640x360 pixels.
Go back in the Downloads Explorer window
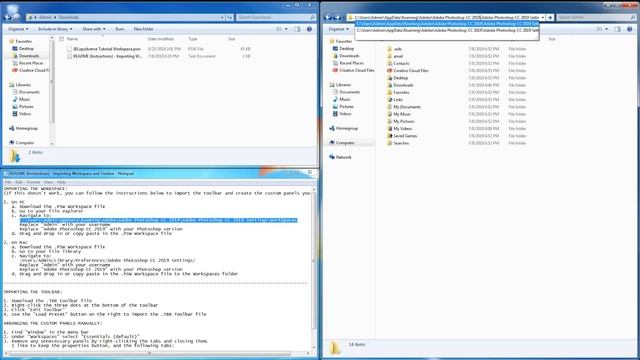tap(7, 17)
